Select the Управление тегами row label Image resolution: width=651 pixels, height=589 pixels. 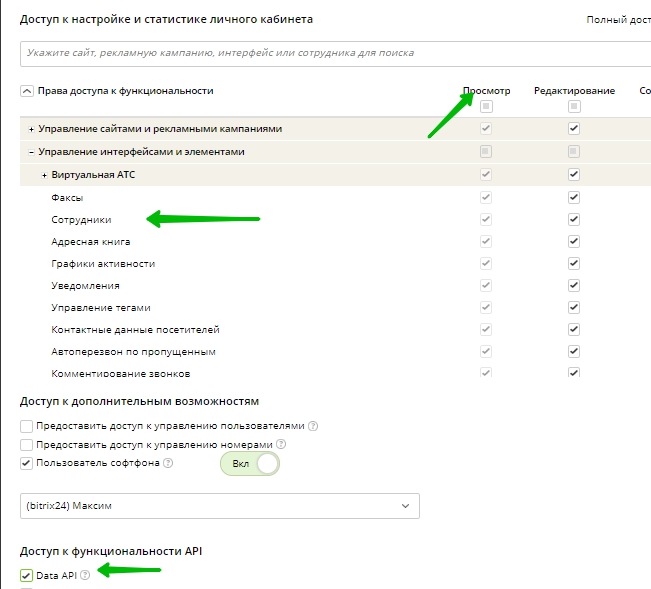point(101,308)
